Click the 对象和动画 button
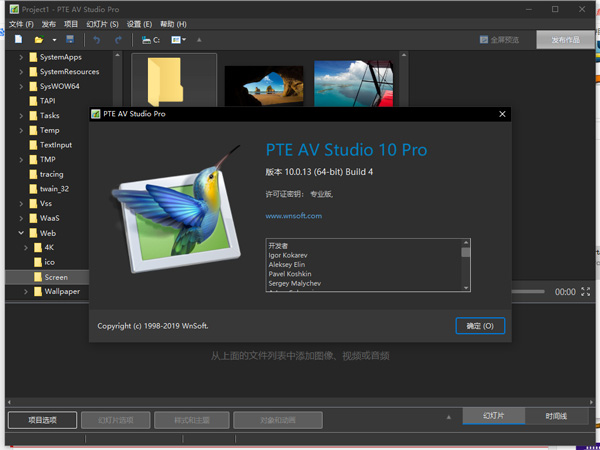Viewport: 600px width, 450px height. [278, 420]
